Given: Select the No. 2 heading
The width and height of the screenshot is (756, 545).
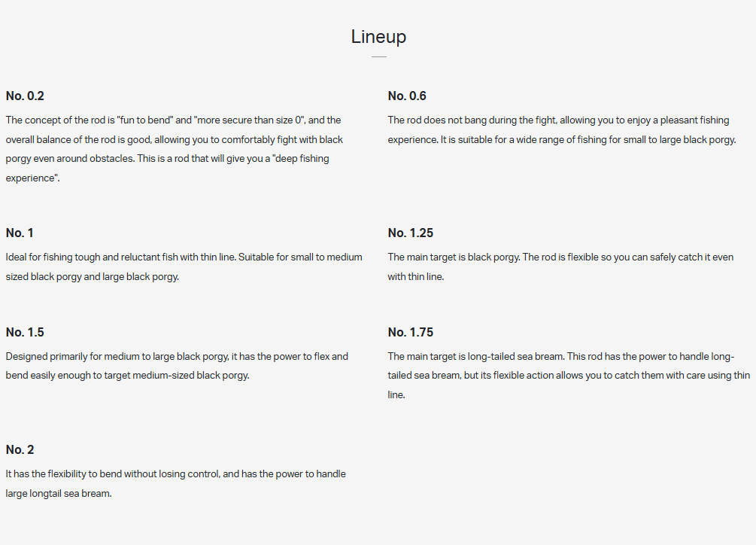Looking at the screenshot, I should 20,449.
